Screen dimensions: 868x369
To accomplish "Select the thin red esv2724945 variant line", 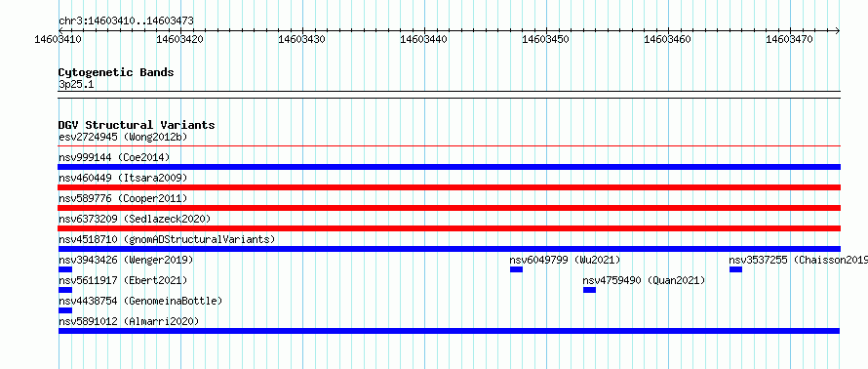I will (x=450, y=146).
